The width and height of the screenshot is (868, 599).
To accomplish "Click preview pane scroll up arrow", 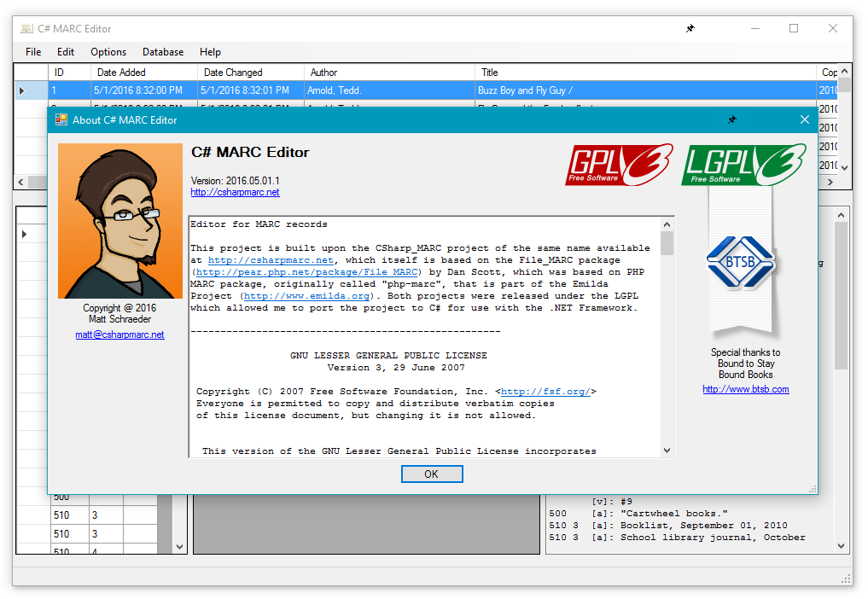I will pos(841,215).
